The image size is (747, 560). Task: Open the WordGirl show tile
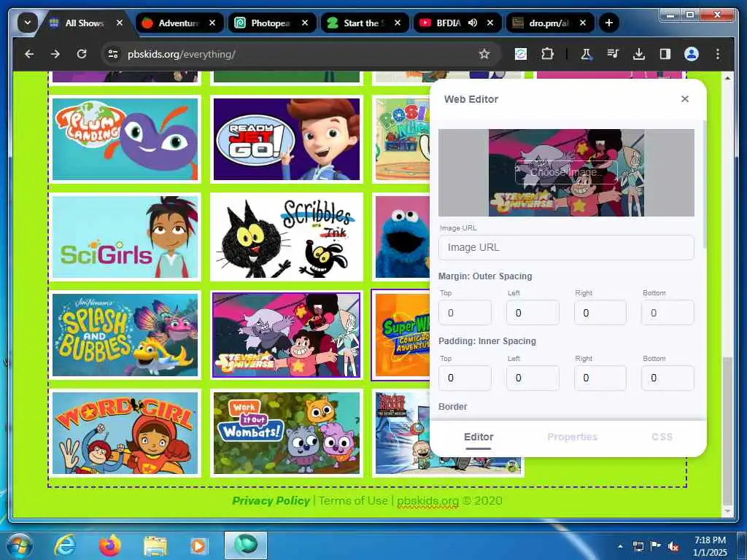coord(125,433)
